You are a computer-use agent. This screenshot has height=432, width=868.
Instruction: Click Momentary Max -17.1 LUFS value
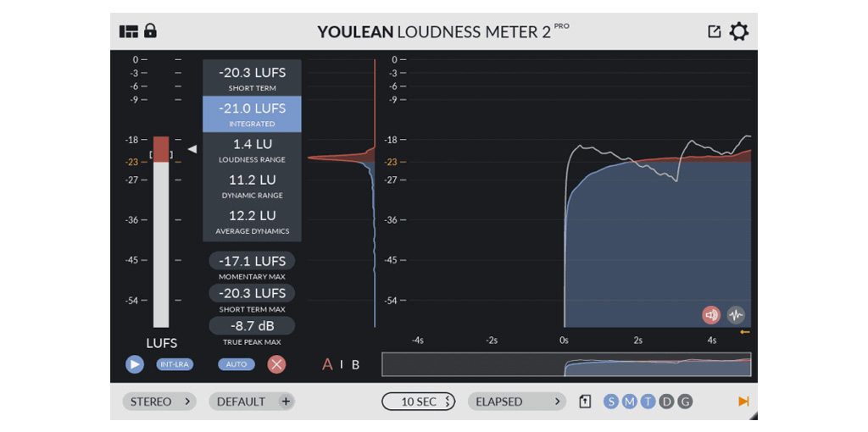252,261
